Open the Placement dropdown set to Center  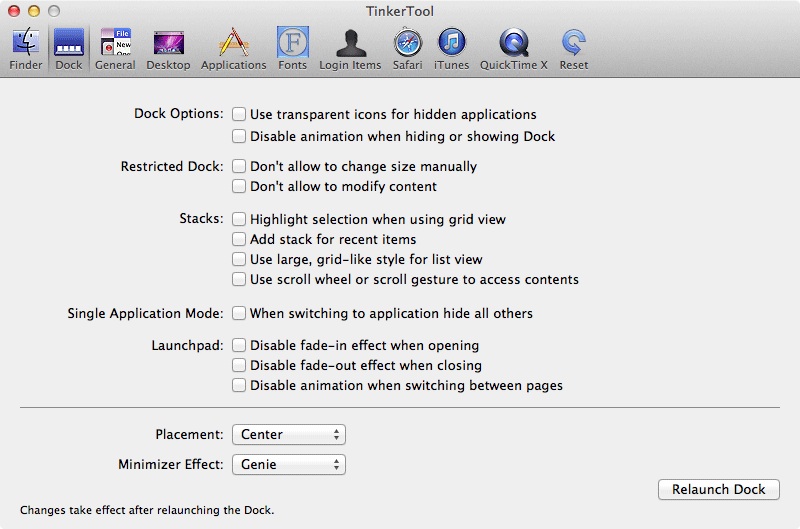[x=289, y=435]
